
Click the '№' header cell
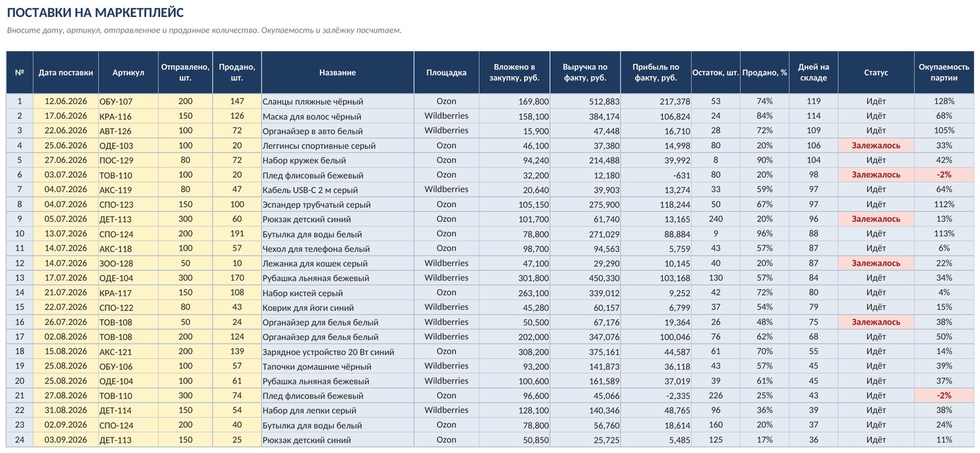coord(19,72)
